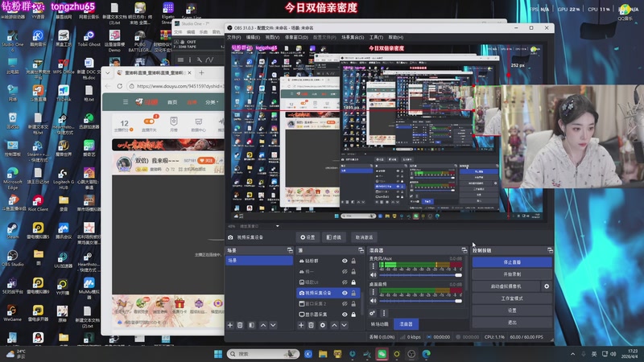Open 桌面音频 options three-dot menu
The width and height of the screenshot is (644, 362).
click(373, 292)
